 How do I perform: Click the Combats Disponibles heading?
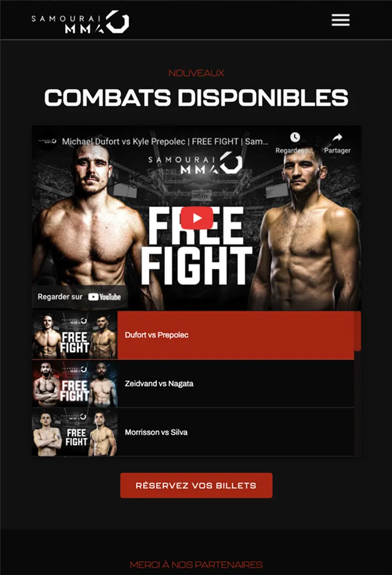coord(196,97)
